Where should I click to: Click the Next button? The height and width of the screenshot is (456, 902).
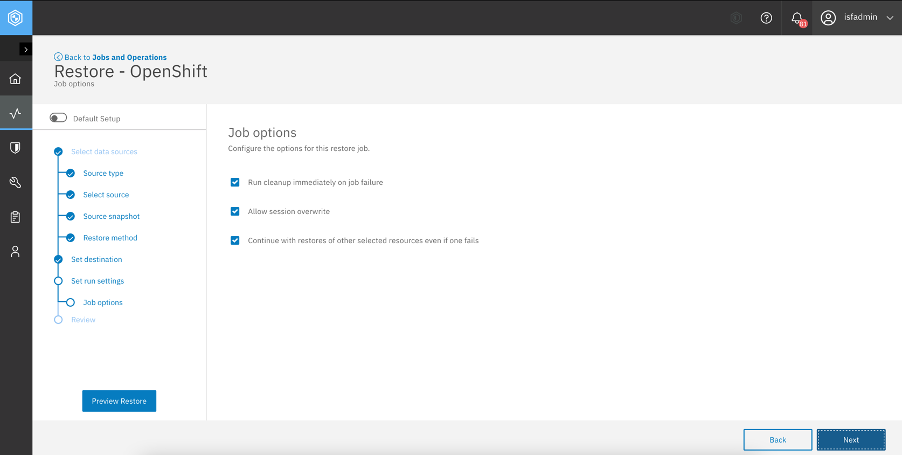tap(851, 440)
